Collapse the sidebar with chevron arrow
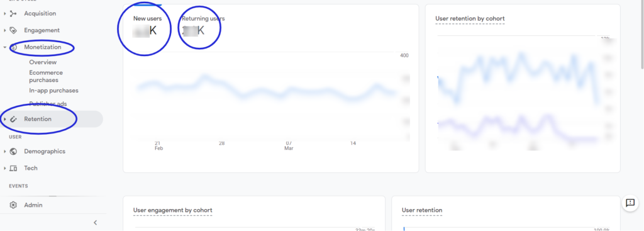Image resolution: width=644 pixels, height=231 pixels. pyautogui.click(x=96, y=223)
